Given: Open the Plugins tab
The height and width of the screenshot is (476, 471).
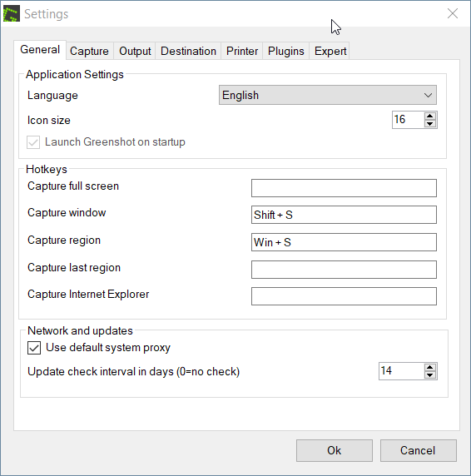Looking at the screenshot, I should pos(286,51).
